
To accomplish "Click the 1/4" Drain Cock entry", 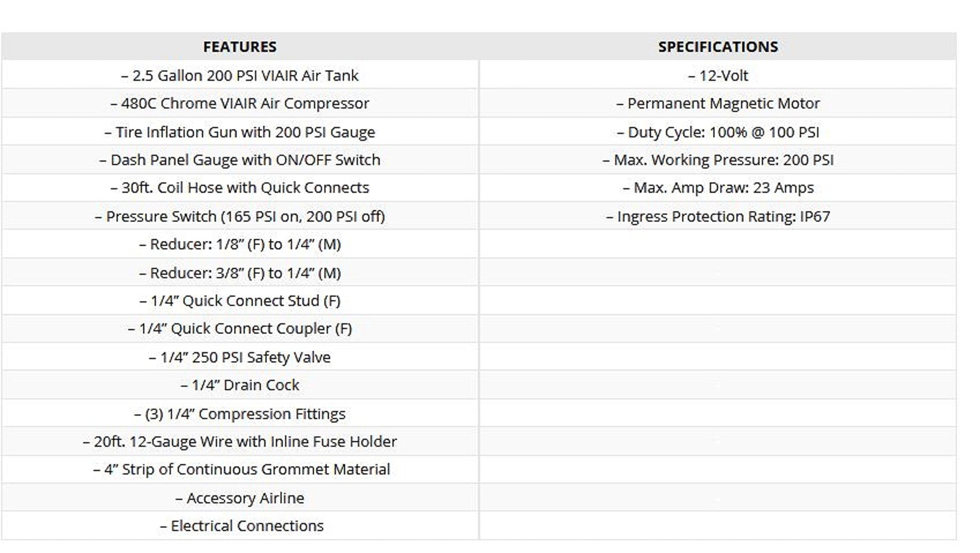I will [240, 385].
